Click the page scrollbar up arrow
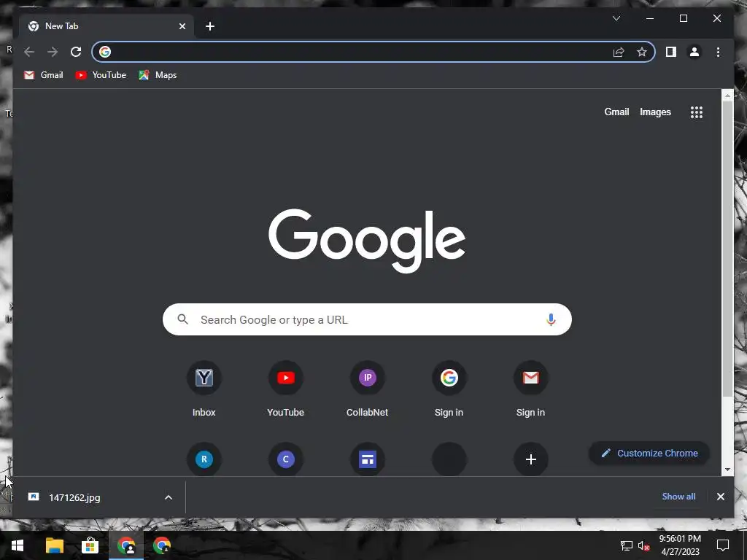The image size is (747, 560). [x=727, y=96]
